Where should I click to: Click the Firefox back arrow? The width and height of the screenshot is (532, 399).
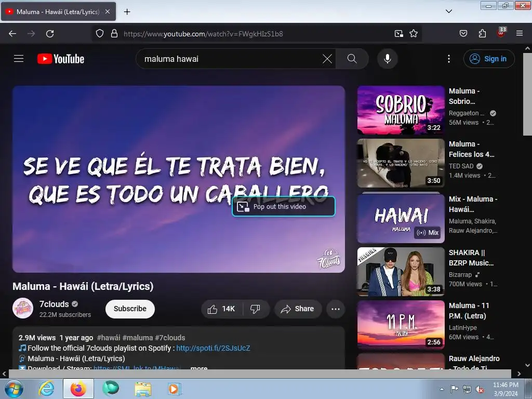click(12, 34)
